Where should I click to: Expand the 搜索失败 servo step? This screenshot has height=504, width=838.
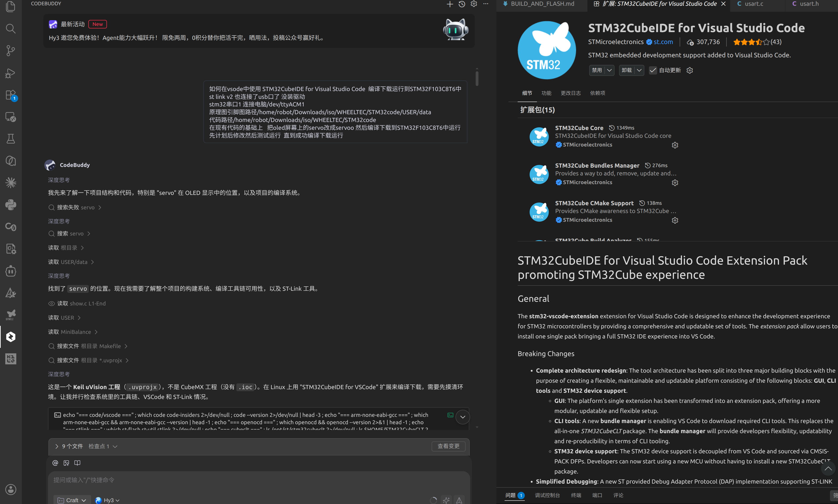point(75,208)
